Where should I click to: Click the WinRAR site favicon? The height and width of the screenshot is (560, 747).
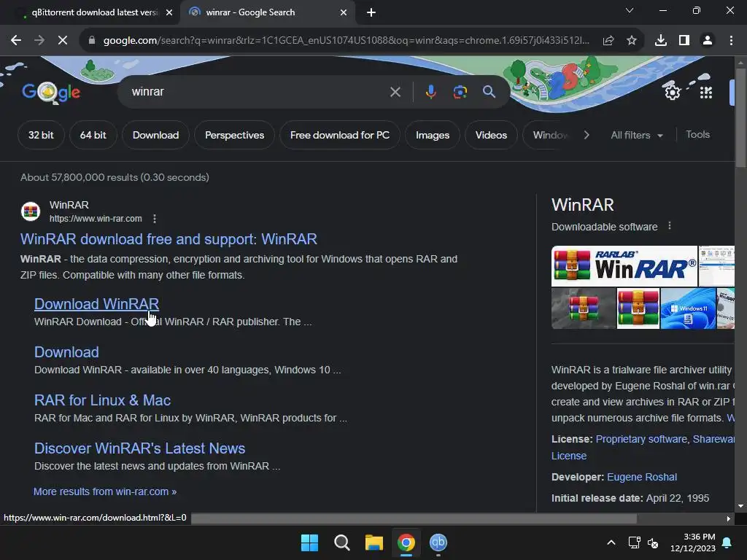[x=31, y=211]
